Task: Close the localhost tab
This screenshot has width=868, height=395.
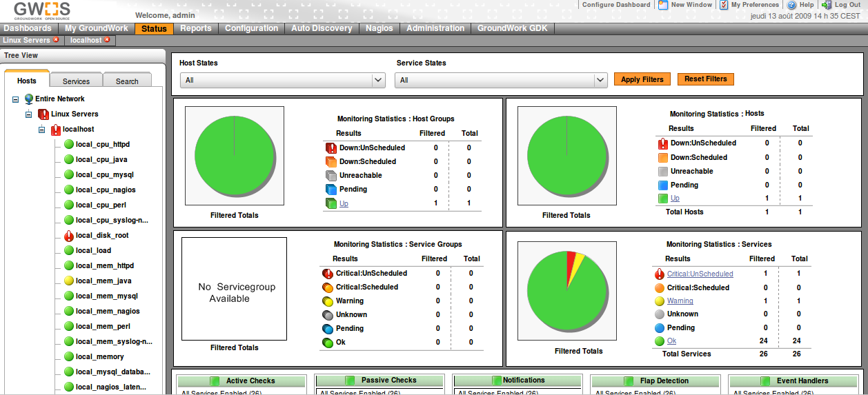Action: coord(108,40)
